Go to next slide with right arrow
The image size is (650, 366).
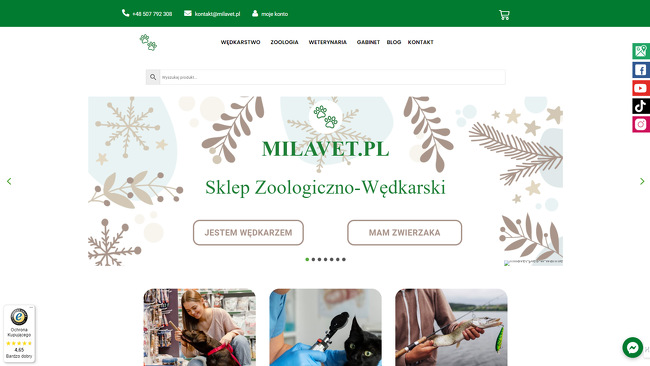(642, 181)
